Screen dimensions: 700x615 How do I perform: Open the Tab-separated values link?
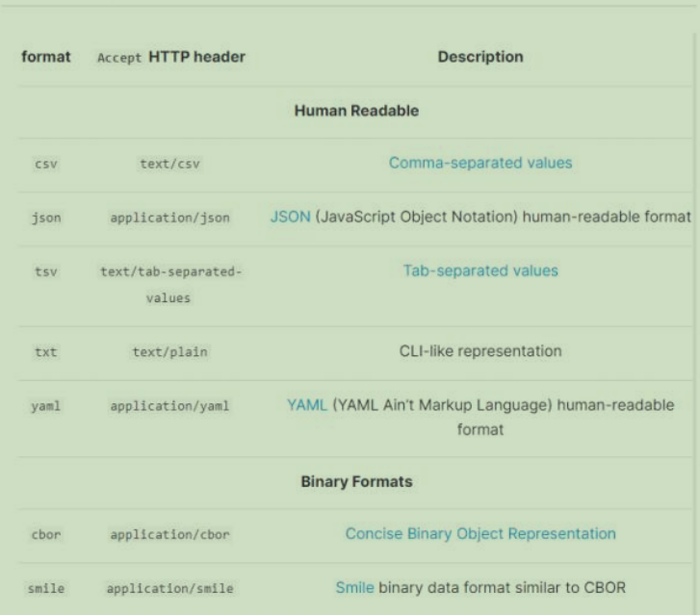tap(480, 270)
